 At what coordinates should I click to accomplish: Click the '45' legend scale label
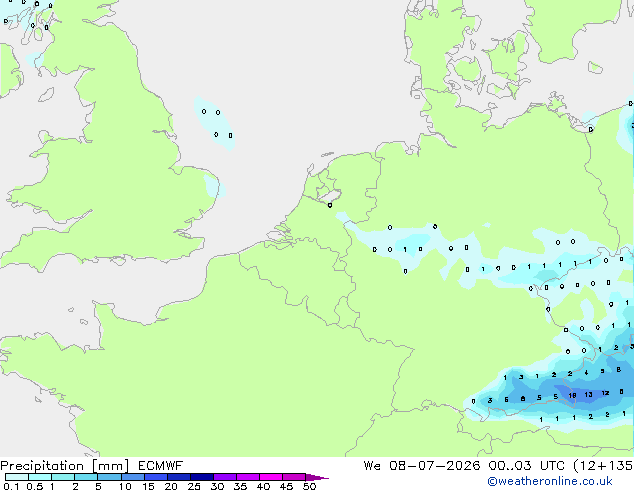286,486
